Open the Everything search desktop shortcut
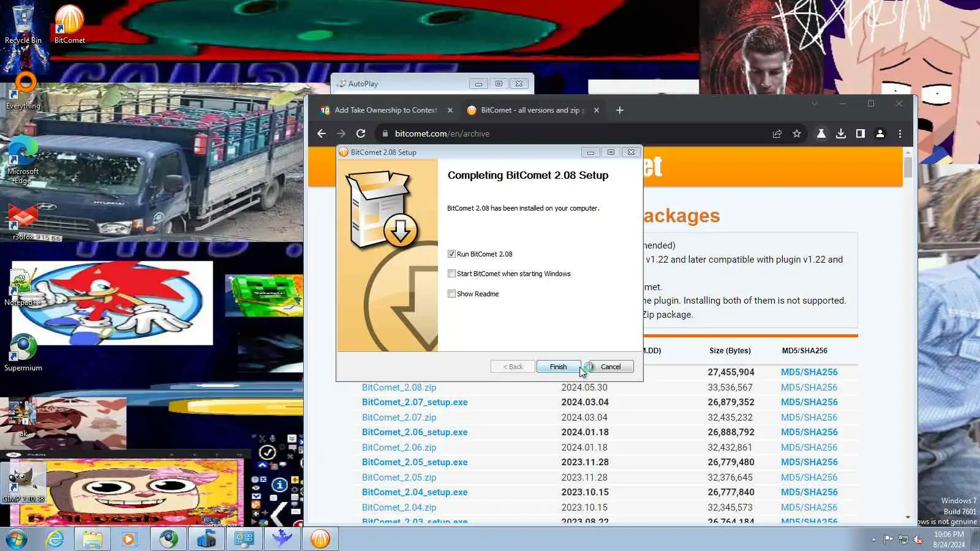The image size is (980, 551). 23,91
